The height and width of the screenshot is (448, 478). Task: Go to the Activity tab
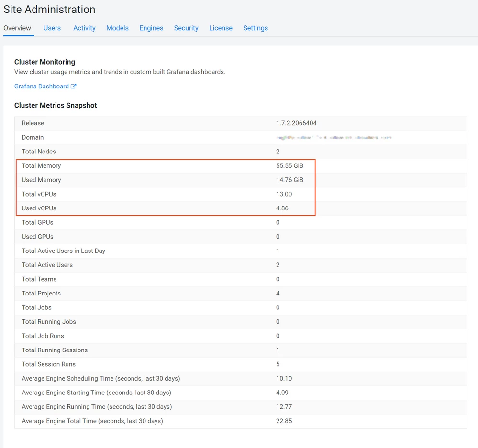click(84, 28)
